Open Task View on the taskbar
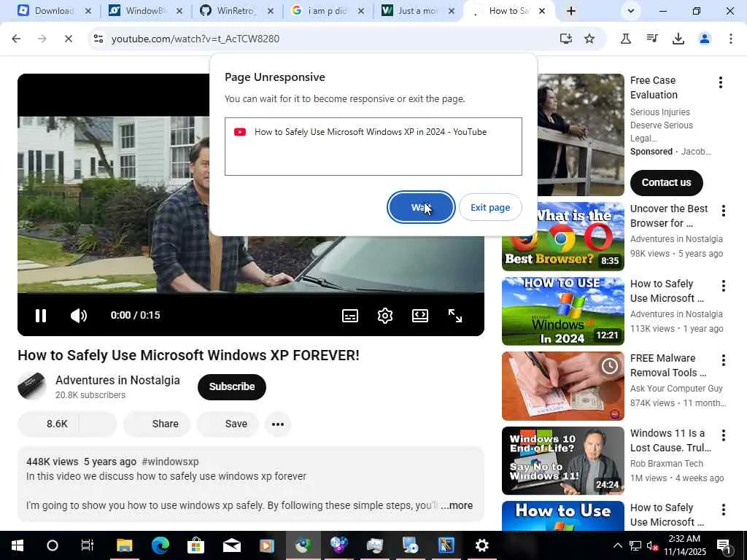This screenshot has width=747, height=560. coord(88,545)
